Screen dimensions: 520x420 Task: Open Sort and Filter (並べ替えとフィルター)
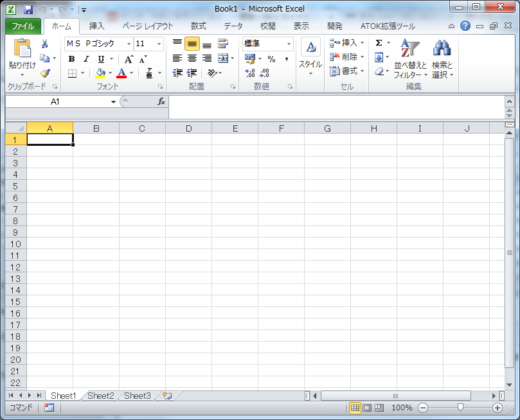pos(410,59)
